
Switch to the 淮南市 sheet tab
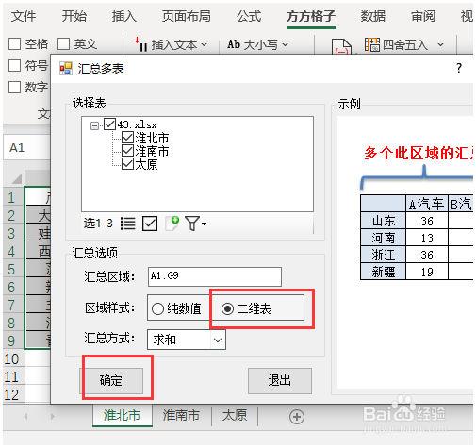click(x=181, y=415)
